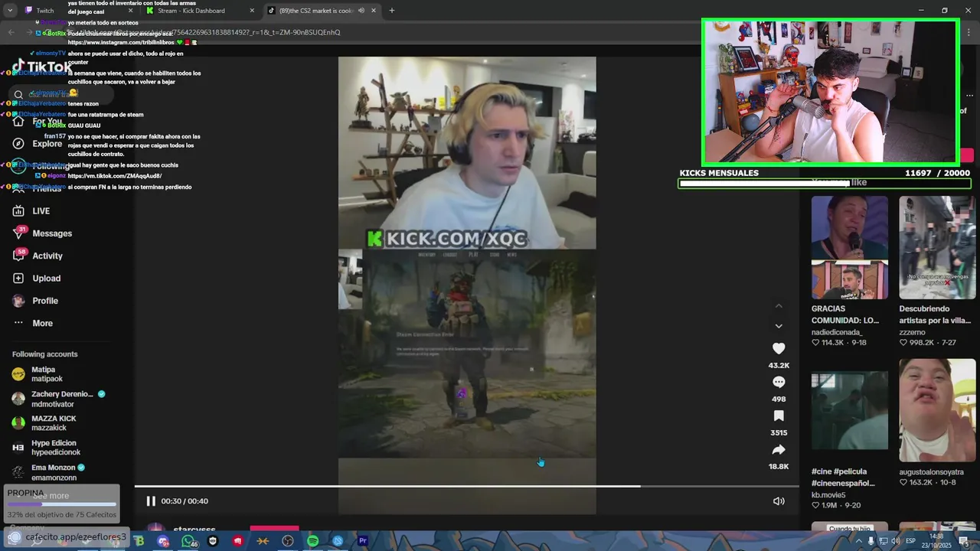Open Messages in the sidebar

pyautogui.click(x=52, y=233)
